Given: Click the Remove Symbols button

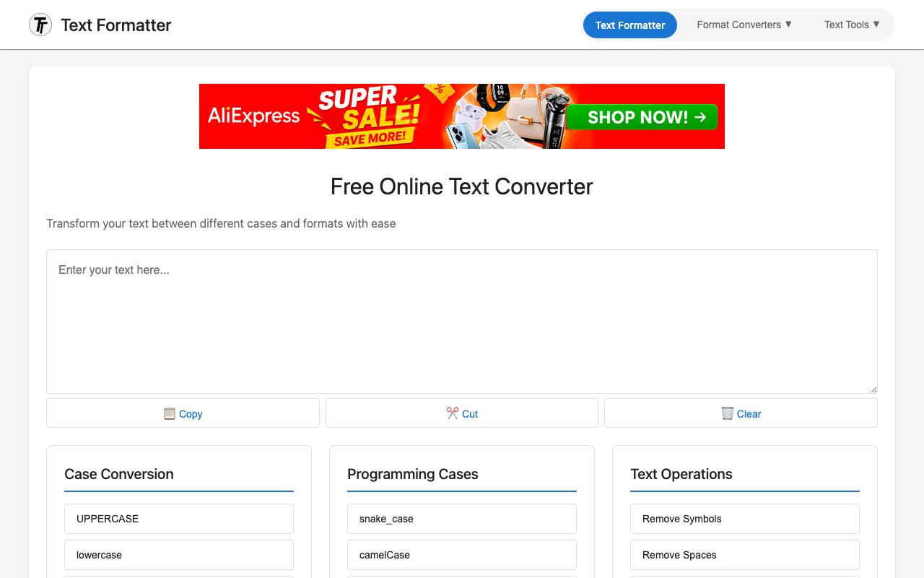Looking at the screenshot, I should tap(745, 519).
